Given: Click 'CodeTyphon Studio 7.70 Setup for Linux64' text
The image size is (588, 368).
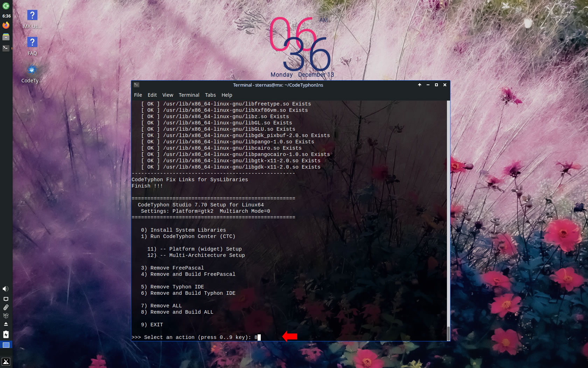Looking at the screenshot, I should (201, 205).
